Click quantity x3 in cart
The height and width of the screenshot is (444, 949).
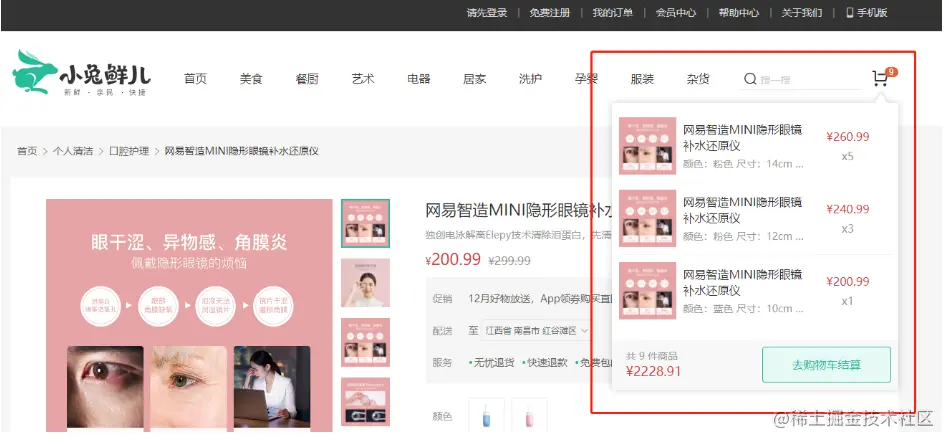847,229
